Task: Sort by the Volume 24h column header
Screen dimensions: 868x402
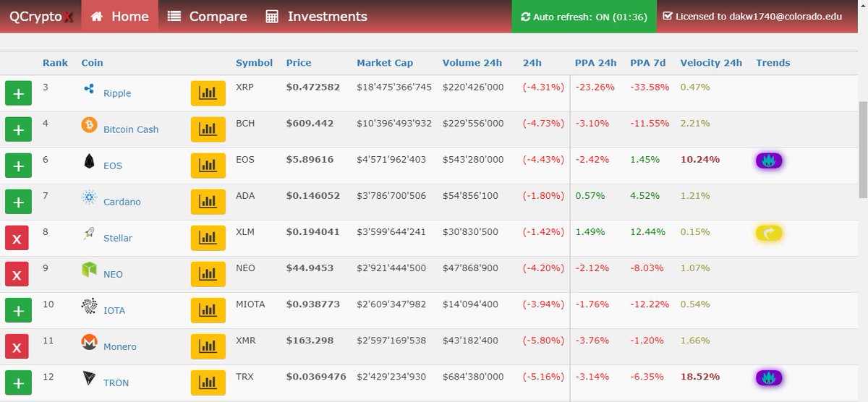Action: click(472, 63)
